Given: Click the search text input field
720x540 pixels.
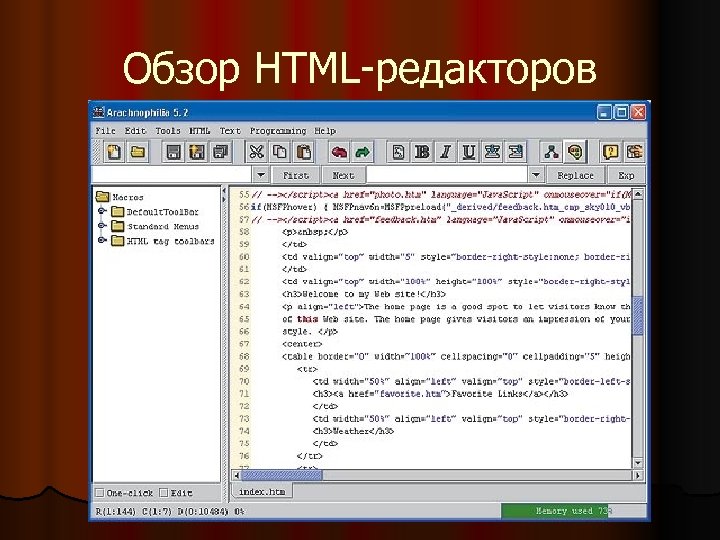Looking at the screenshot, I should tap(172, 175).
